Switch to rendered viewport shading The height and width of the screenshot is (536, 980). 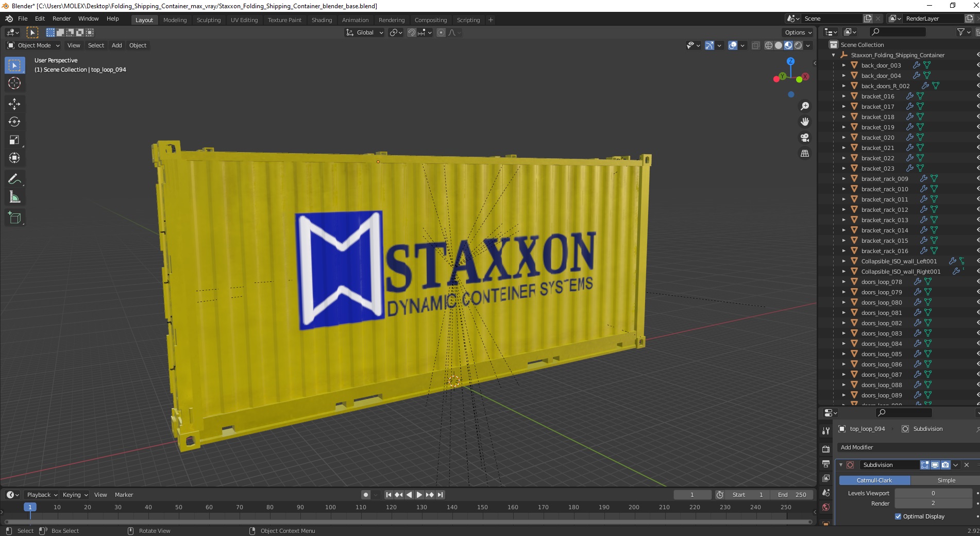click(x=798, y=45)
